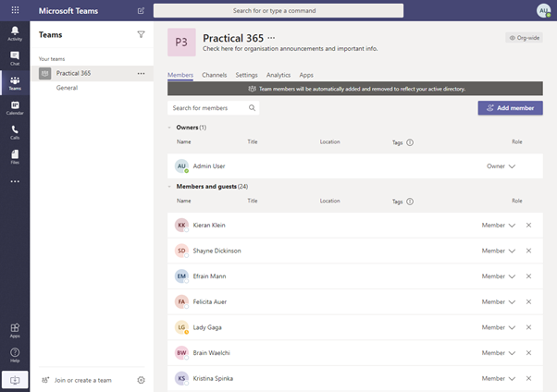Show more apps ellipsis in sidebar
The height and width of the screenshot is (392, 557).
pos(15,181)
